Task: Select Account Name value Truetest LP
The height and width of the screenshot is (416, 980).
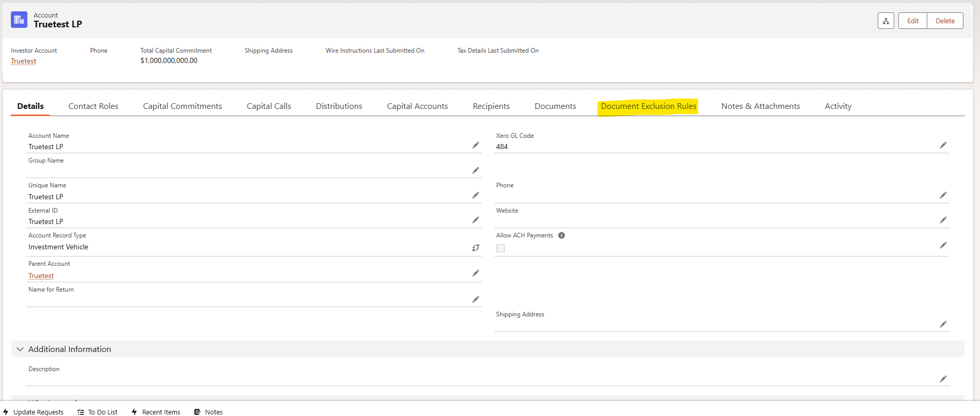Action: point(46,147)
